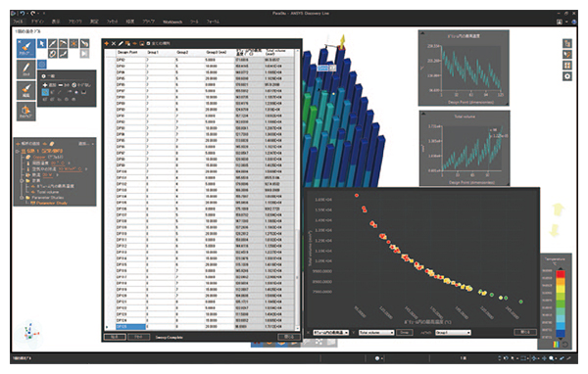Open the X-axis variable dropdown
This screenshot has width=588, height=374.
pyautogui.click(x=330, y=333)
